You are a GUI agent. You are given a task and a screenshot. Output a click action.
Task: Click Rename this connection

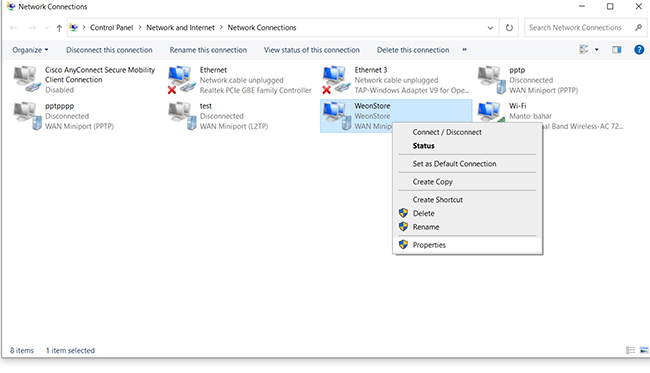[208, 50]
